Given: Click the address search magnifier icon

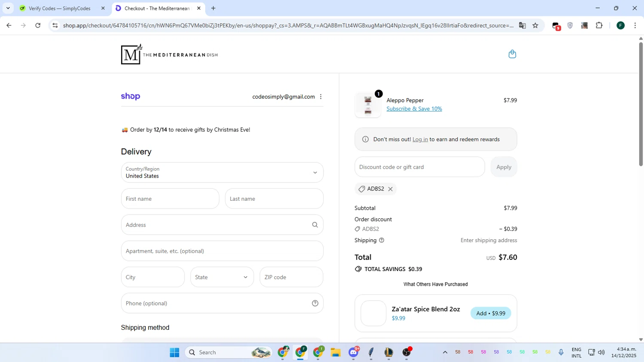Looking at the screenshot, I should pyautogui.click(x=315, y=225).
